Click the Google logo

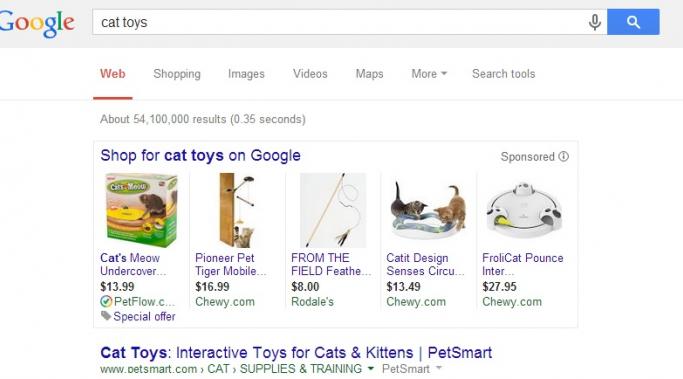point(37,24)
